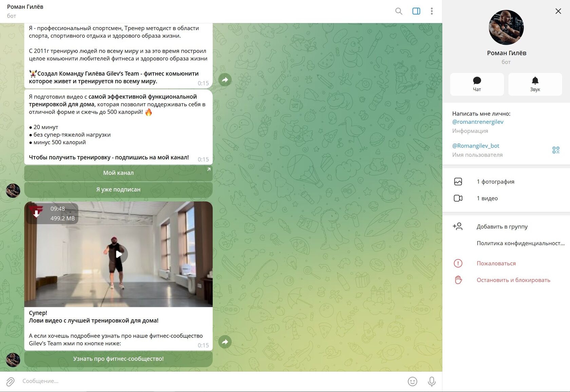Screen dimensions: 570x392
Task: Close the profile info panel
Action: point(558,11)
